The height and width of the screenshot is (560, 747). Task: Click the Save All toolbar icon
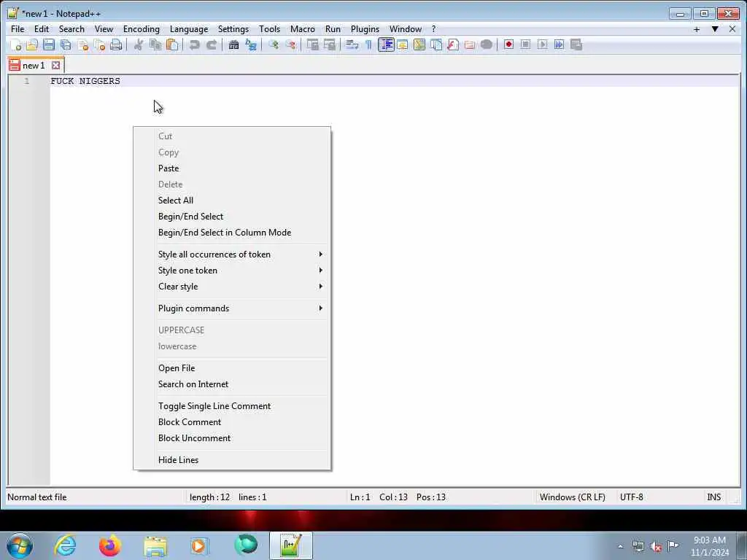[x=66, y=44]
